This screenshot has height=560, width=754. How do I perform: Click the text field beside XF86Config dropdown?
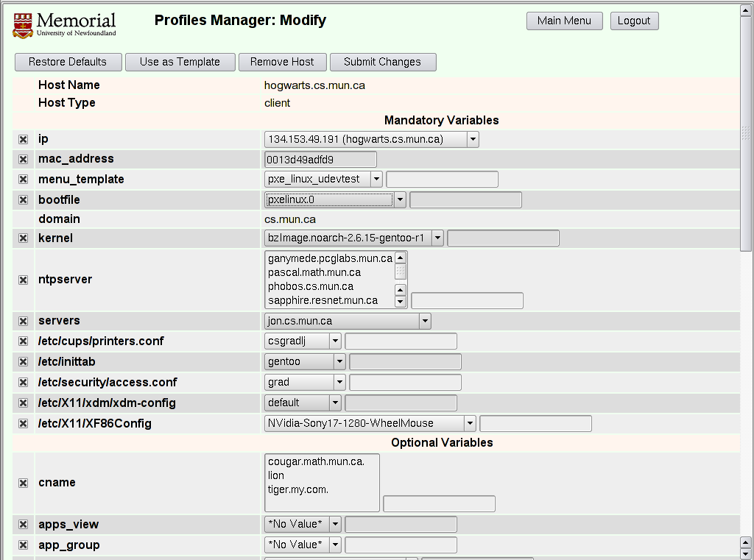click(x=536, y=423)
